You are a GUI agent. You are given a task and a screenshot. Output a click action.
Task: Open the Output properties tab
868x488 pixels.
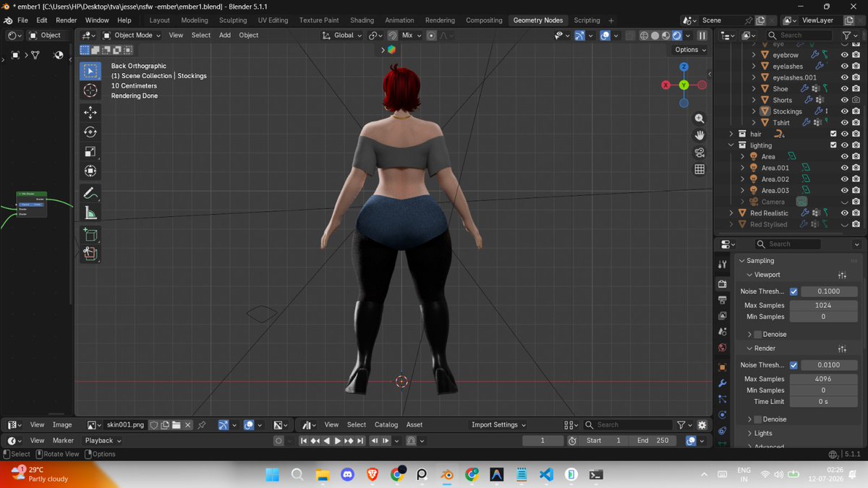[x=722, y=299]
